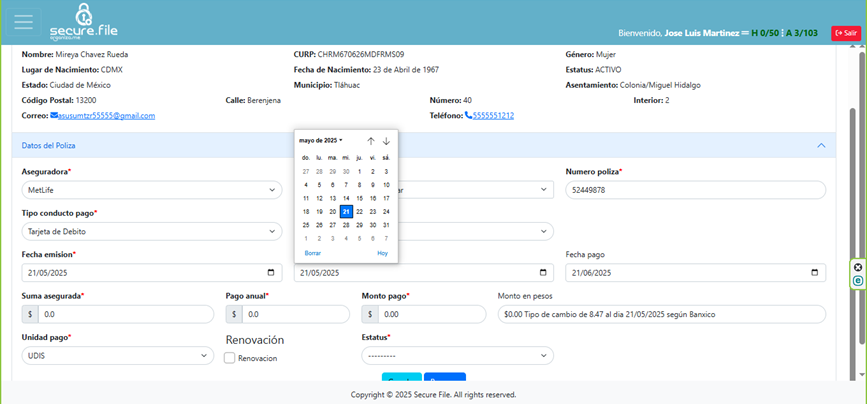This screenshot has width=867, height=404.
Task: Click Borrar to clear the date
Action: (312, 254)
